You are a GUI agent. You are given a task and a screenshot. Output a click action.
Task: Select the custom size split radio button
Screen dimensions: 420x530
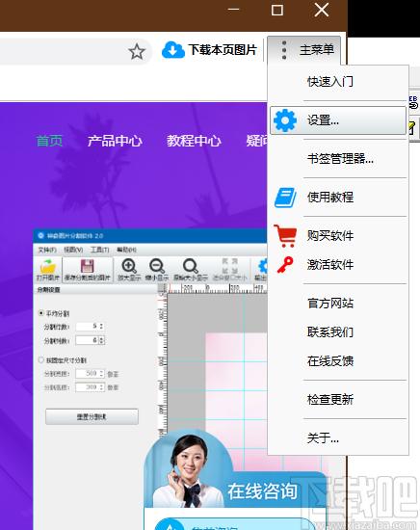pos(41,360)
